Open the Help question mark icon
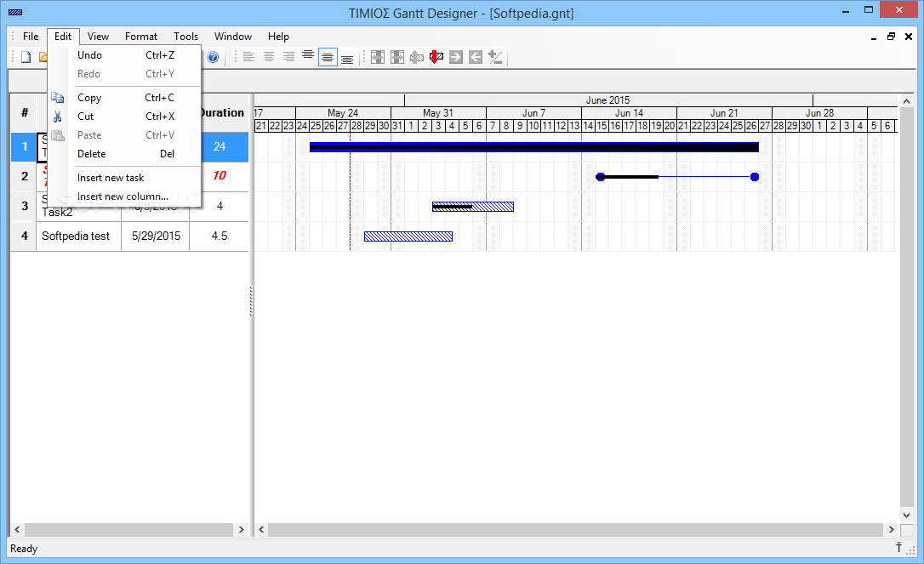Viewport: 924px width, 564px height. (214, 57)
